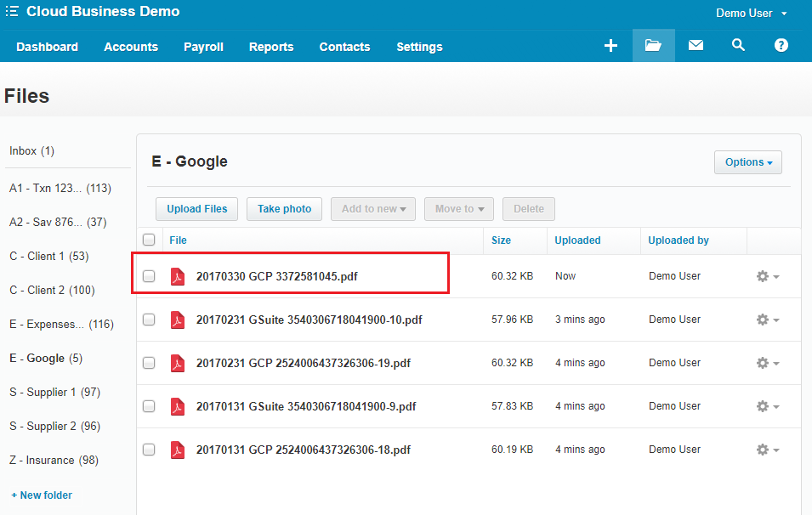Expand the Demo User account menu

pos(752,14)
